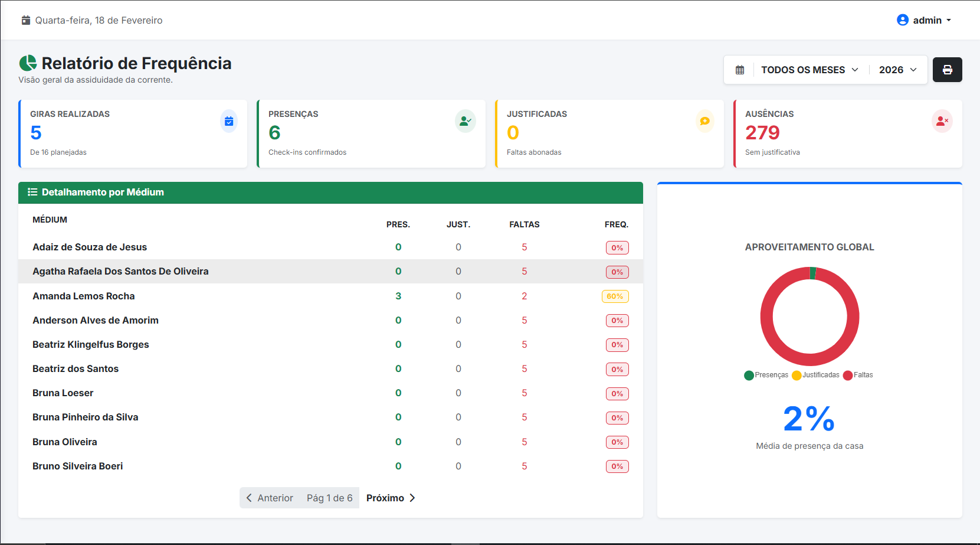Image resolution: width=980 pixels, height=545 pixels.
Task: Click the calendar icon beside month selector
Action: click(739, 70)
